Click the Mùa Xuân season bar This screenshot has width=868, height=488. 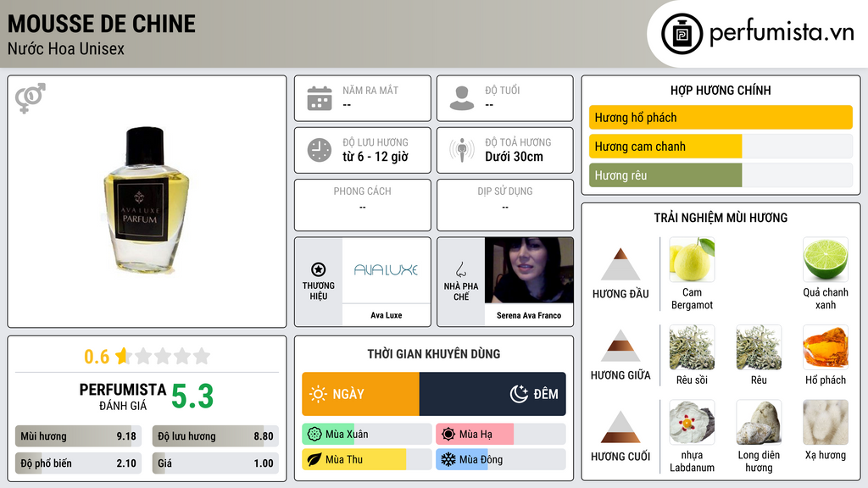[367, 435]
